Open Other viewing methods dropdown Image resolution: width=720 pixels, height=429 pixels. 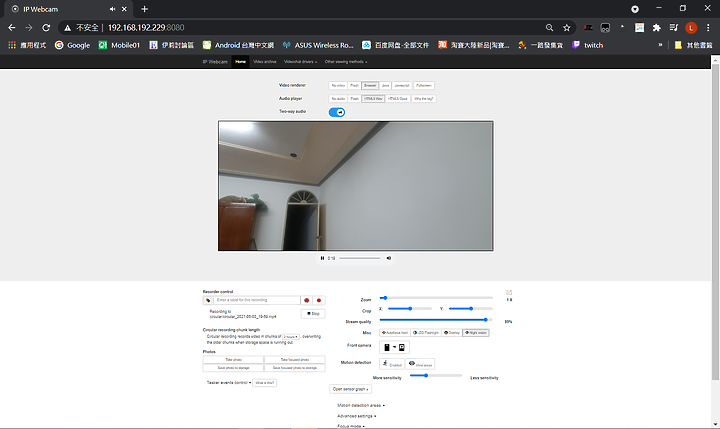(346, 62)
